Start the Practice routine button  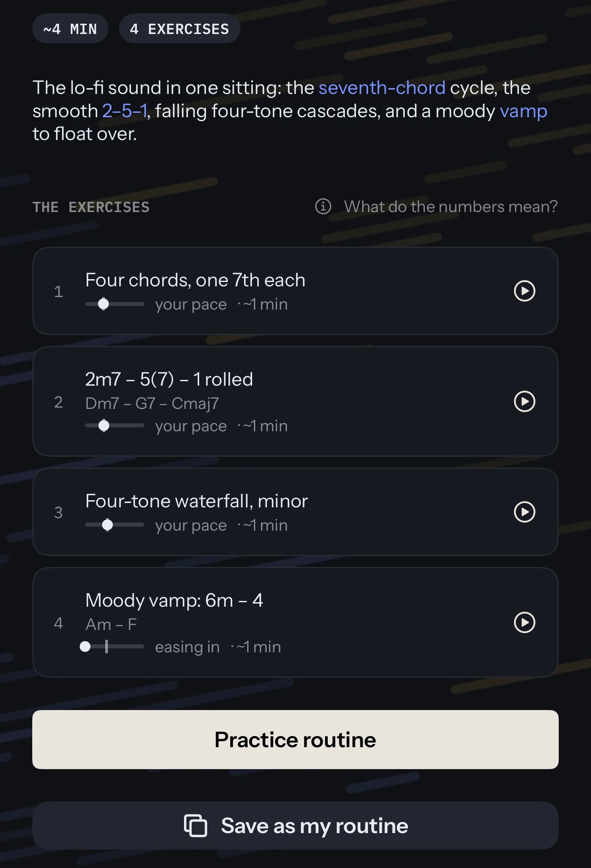[295, 740]
